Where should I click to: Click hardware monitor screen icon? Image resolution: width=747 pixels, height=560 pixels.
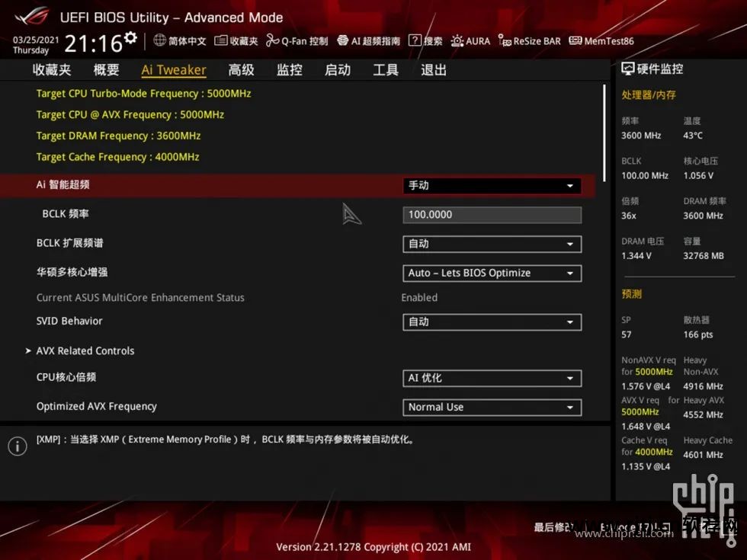click(628, 69)
